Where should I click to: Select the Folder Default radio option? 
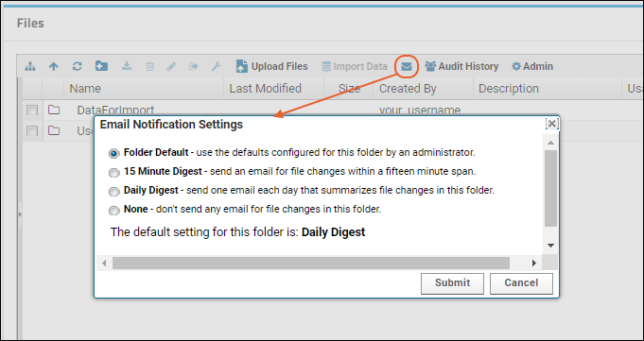[113, 153]
